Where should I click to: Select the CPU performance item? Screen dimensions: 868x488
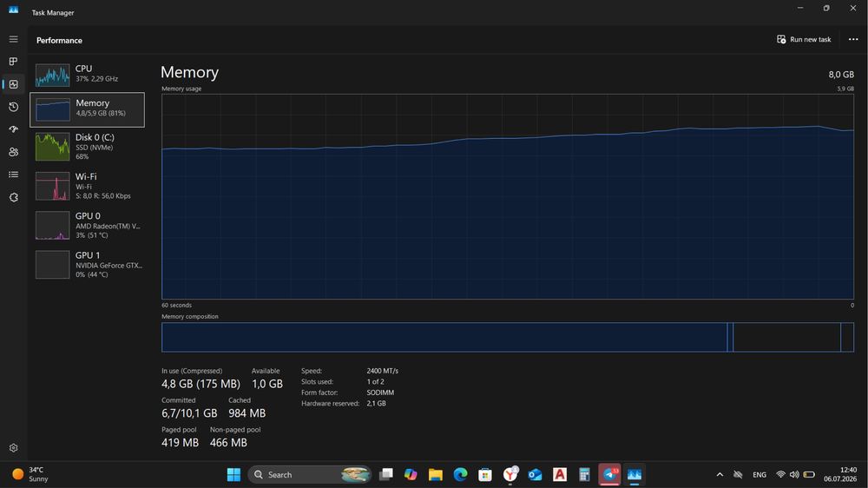click(88, 75)
